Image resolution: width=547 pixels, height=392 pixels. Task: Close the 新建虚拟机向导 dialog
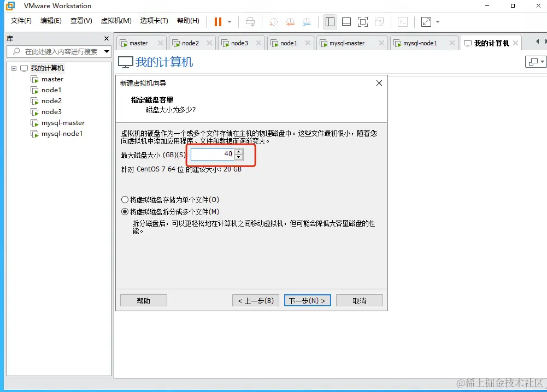coord(379,83)
